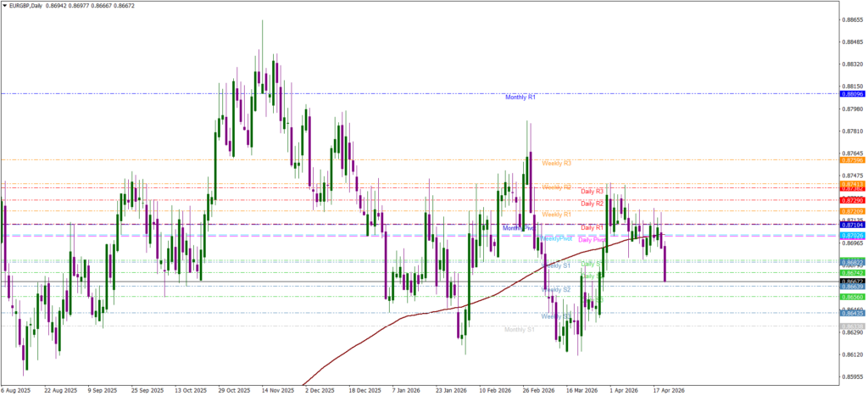Select the Weekly R3 pivot label
The image size is (868, 396).
pos(556,163)
